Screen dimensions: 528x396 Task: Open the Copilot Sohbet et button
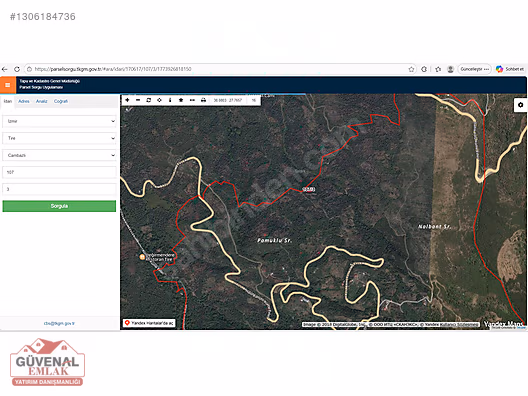point(510,69)
